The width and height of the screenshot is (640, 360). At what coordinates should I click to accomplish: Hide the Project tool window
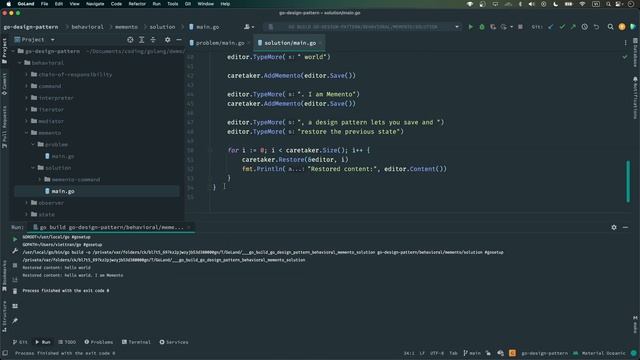point(179,40)
